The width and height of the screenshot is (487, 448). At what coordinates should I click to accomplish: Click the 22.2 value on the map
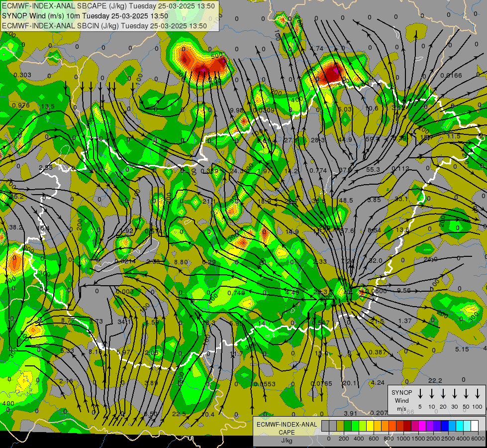[435, 380]
